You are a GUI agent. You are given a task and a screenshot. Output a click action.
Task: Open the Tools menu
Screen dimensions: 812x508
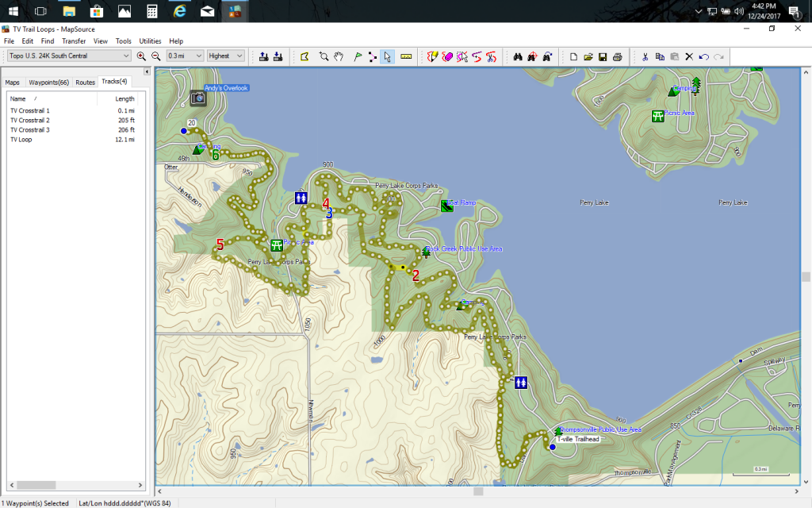(123, 41)
